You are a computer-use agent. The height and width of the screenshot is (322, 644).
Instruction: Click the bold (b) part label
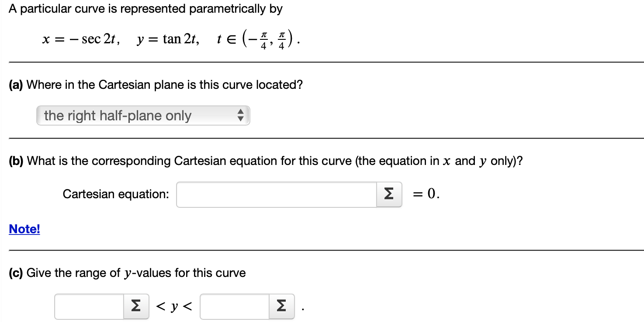coord(17,161)
